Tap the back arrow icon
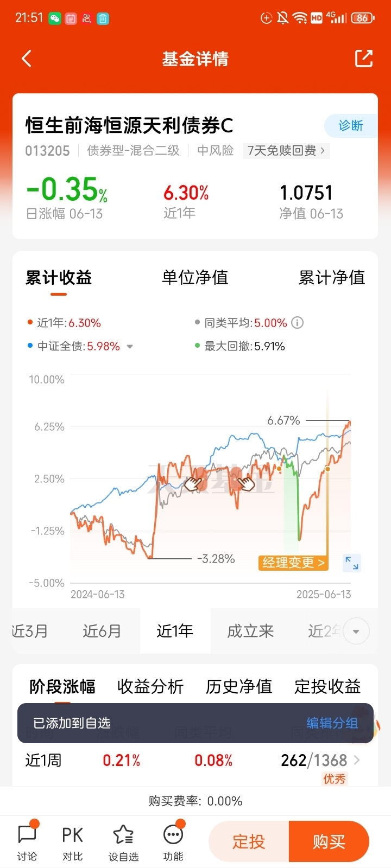The height and width of the screenshot is (868, 391). [x=26, y=59]
